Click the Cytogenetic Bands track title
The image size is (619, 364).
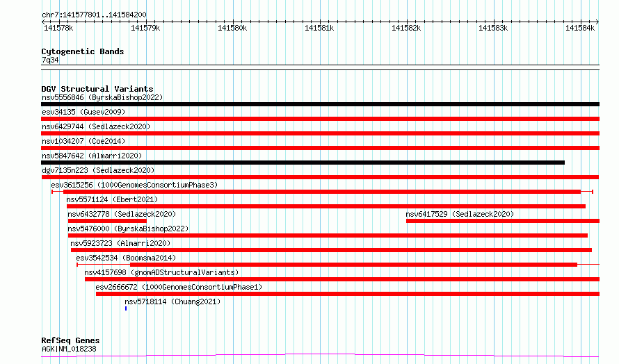(x=83, y=51)
